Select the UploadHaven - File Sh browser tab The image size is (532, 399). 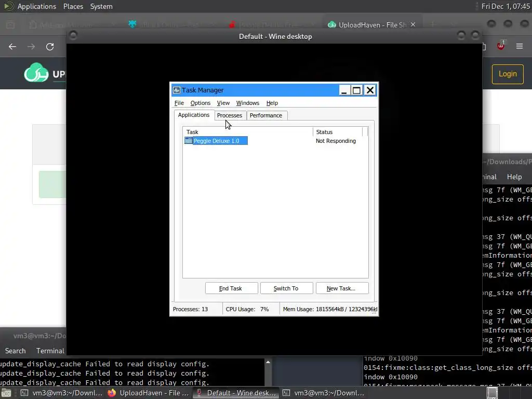click(372, 25)
